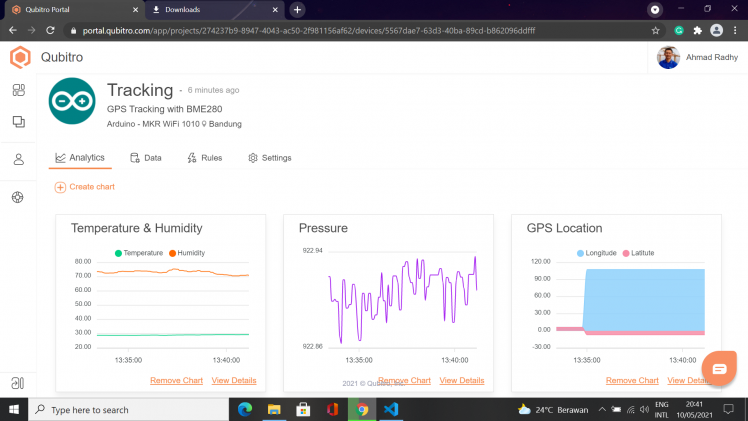Toggle Latitute pink legend swatch
The image size is (748, 421).
pyautogui.click(x=626, y=253)
